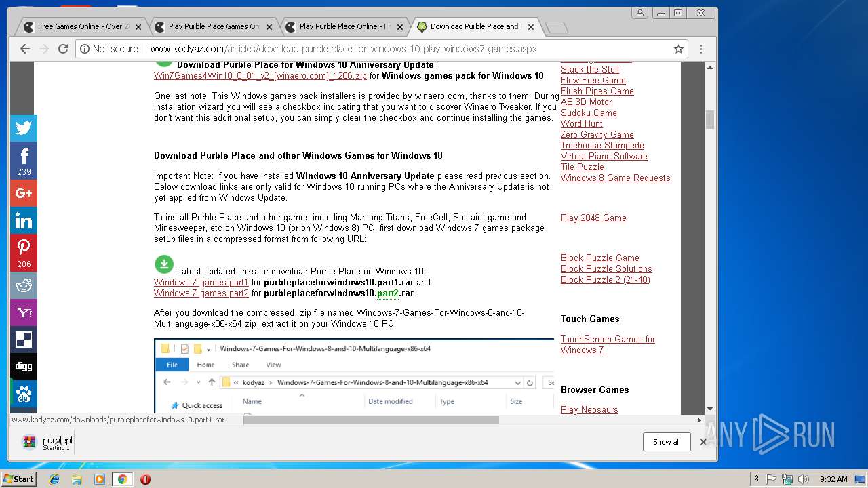Reload the current page
The image size is (868, 488).
point(63,49)
